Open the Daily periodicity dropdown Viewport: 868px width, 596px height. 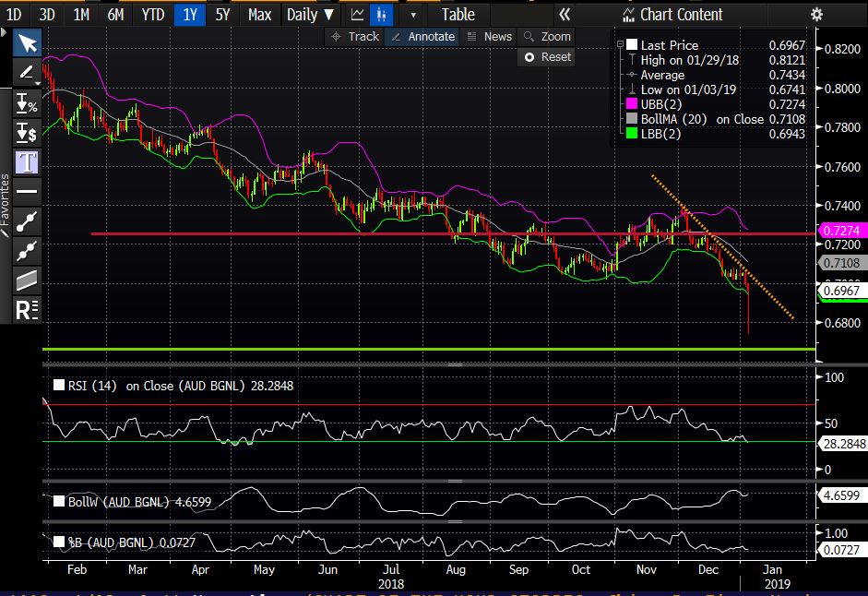310,15
